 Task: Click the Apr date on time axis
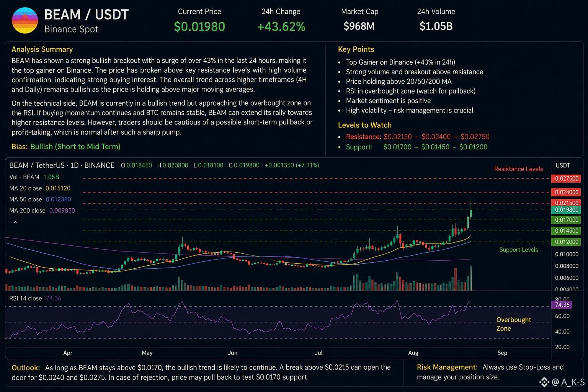coord(68,353)
